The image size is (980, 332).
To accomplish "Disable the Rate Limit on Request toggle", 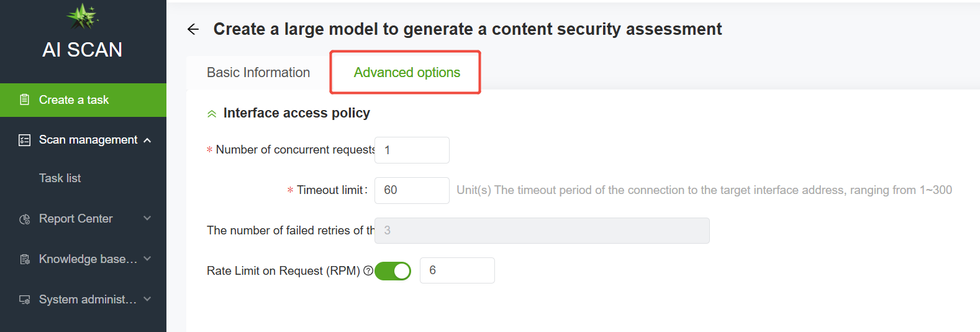I will pyautogui.click(x=393, y=271).
